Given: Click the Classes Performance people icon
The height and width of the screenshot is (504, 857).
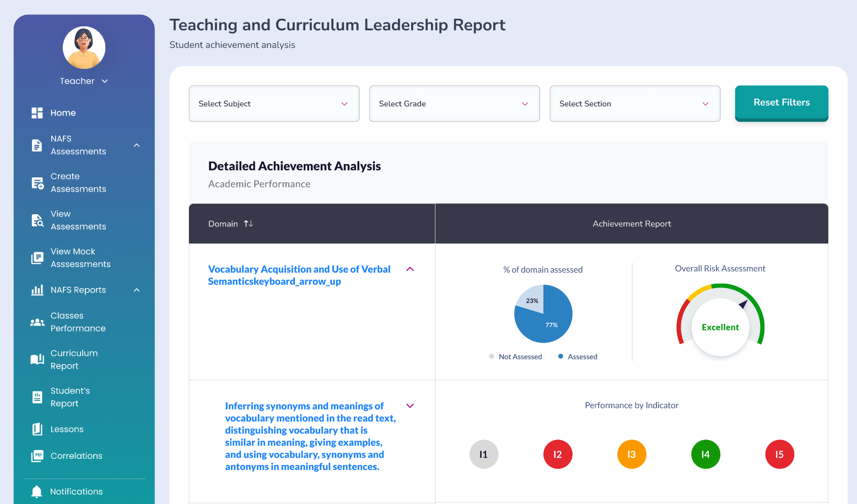Looking at the screenshot, I should click(37, 322).
